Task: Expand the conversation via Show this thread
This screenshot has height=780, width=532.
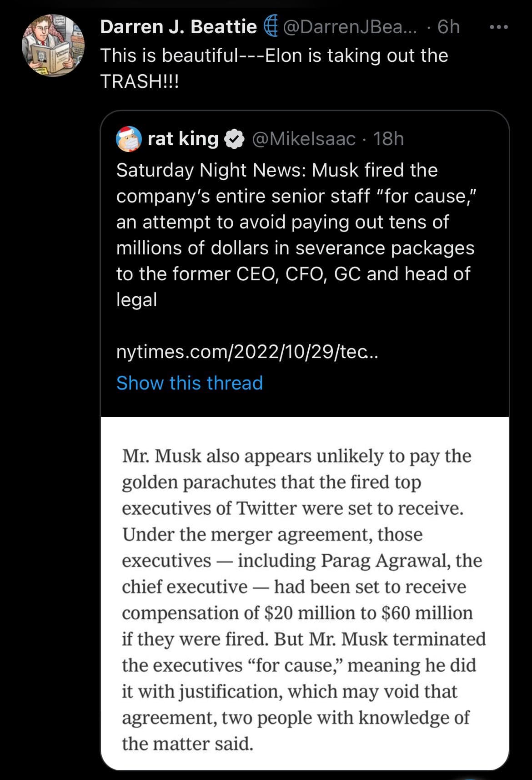Action: (x=190, y=383)
